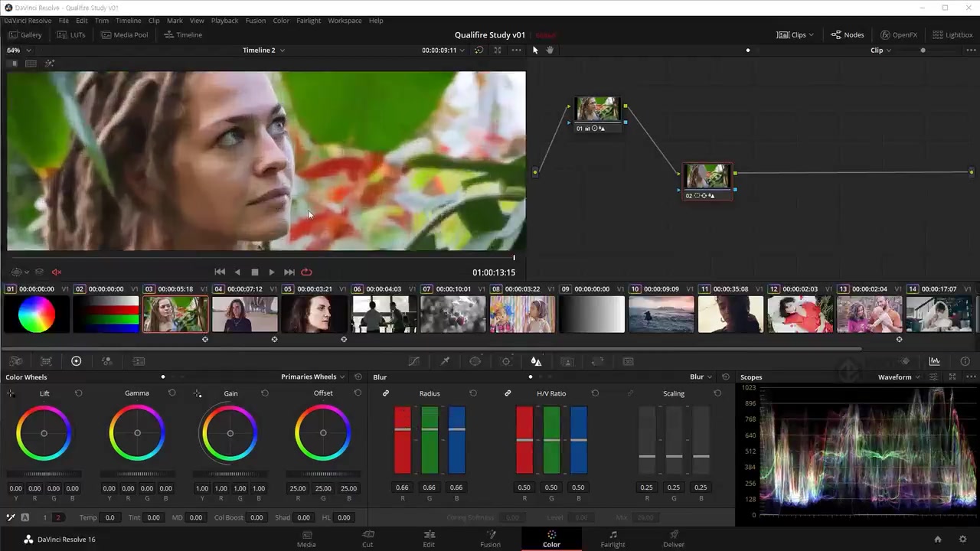This screenshot has width=980, height=551.
Task: Select clip 08 thumbnail in the timeline
Action: (522, 315)
